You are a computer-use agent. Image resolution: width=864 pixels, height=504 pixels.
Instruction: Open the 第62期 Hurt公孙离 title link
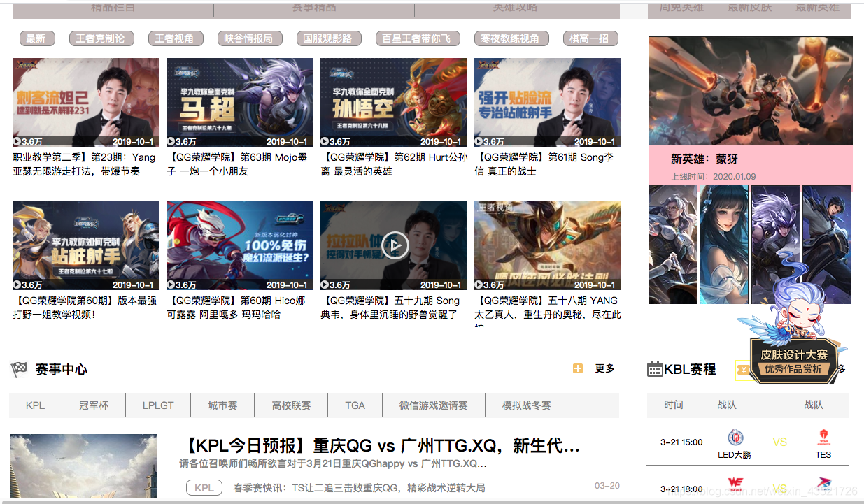[394, 164]
